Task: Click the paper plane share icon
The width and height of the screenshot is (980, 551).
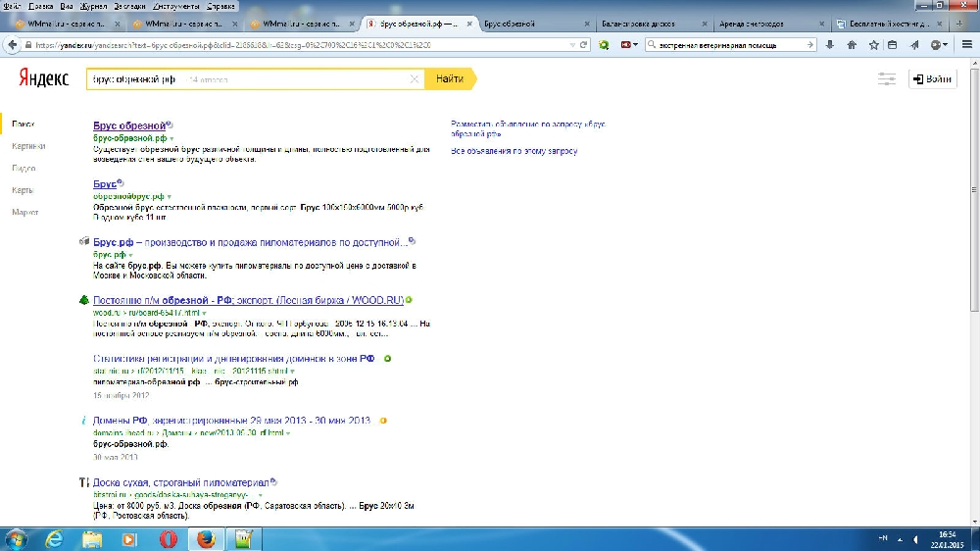Action: pos(915,45)
